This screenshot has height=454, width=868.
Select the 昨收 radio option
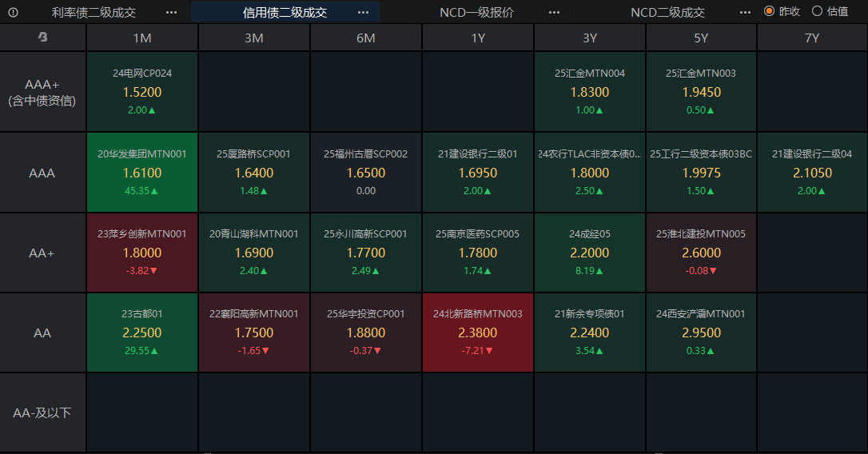782,11
